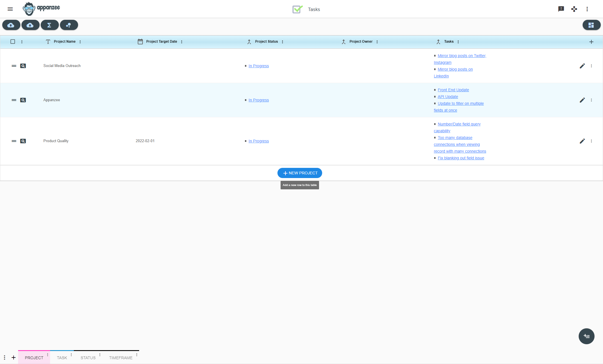
Task: Open row options for Product Quality
Action: 591,141
